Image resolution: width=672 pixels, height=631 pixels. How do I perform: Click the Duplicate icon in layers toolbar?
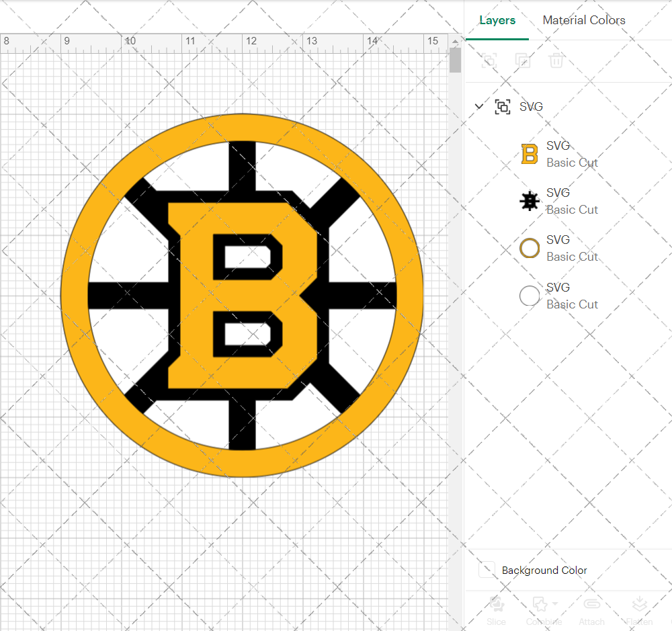click(522, 60)
